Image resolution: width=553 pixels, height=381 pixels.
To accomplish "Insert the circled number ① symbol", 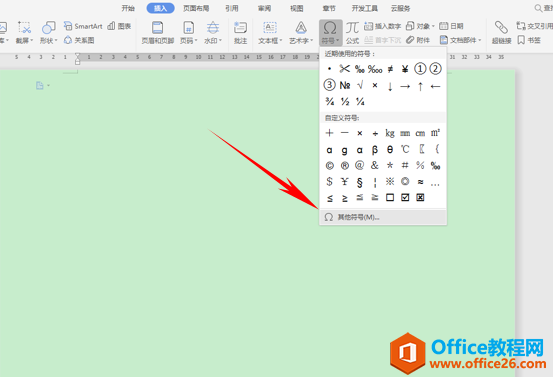I will (420, 68).
